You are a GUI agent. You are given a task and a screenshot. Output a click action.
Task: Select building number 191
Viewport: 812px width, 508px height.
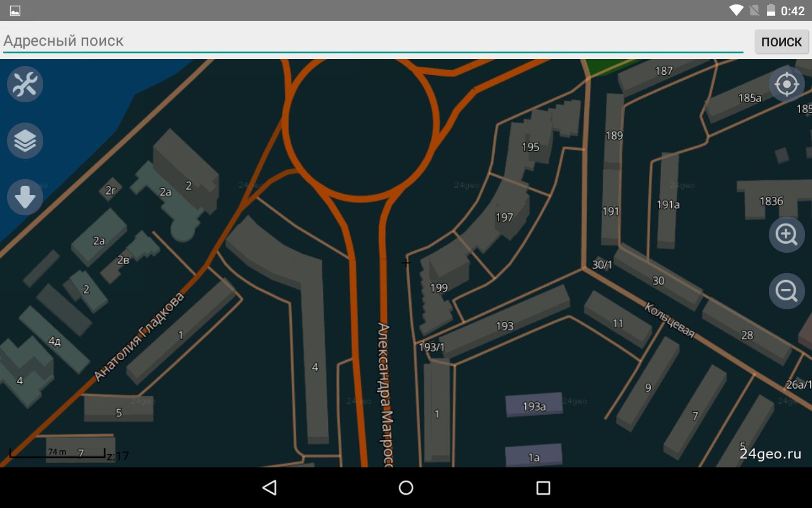(x=611, y=211)
